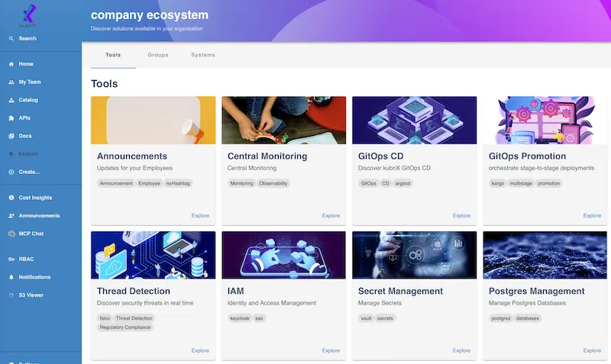Click the Thread Detection card image

click(x=153, y=255)
